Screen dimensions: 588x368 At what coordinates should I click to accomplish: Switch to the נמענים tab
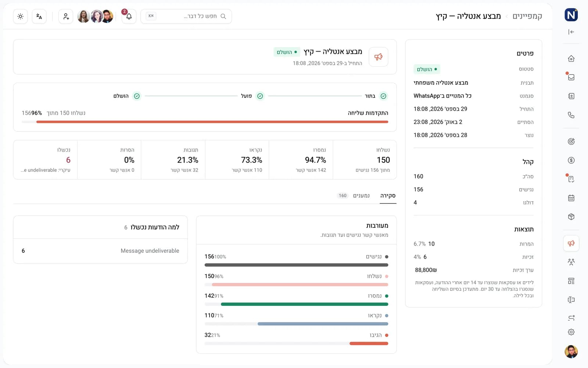coord(354,196)
